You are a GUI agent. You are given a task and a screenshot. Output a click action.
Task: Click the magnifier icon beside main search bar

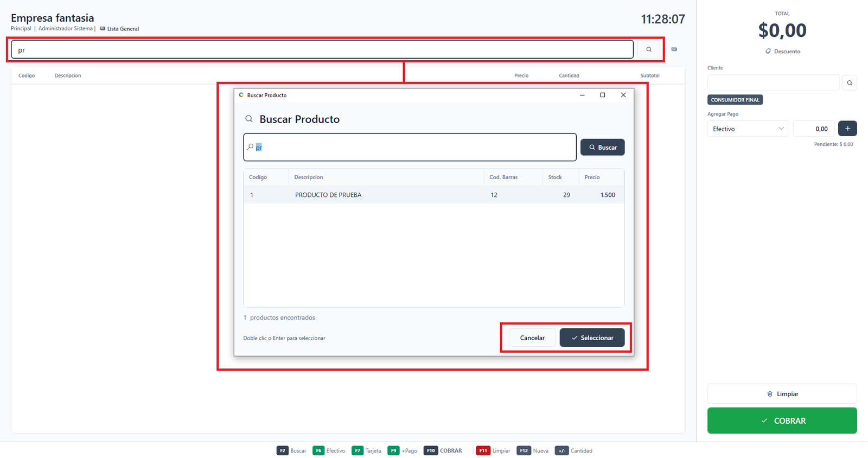(649, 49)
